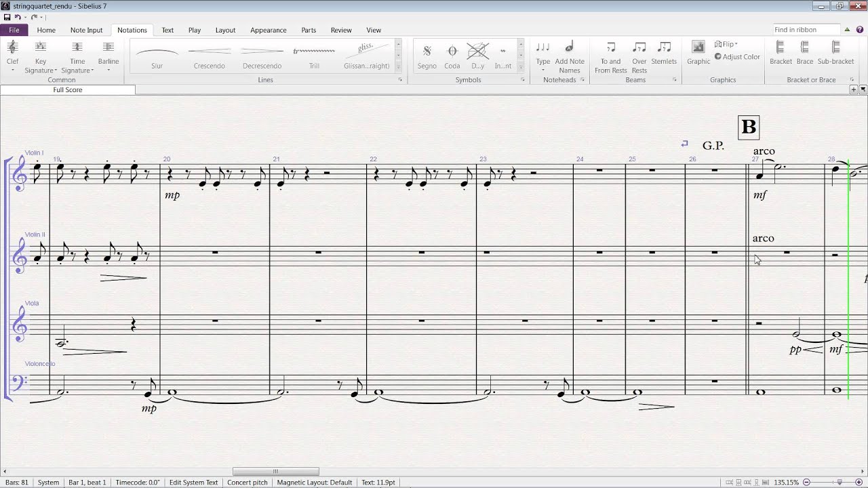Switch to the Layout tab
Screen dimensions: 868x488
225,30
